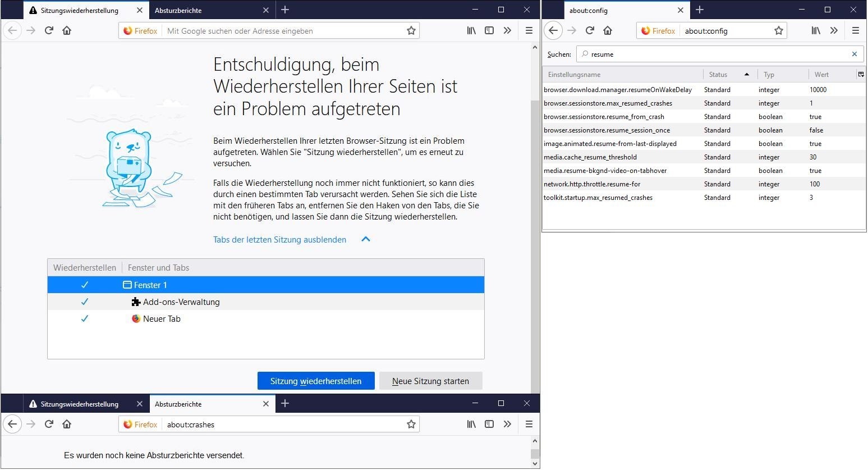Expand overflow chevrons in session restore toolbar
The height and width of the screenshot is (470, 868).
(507, 30)
